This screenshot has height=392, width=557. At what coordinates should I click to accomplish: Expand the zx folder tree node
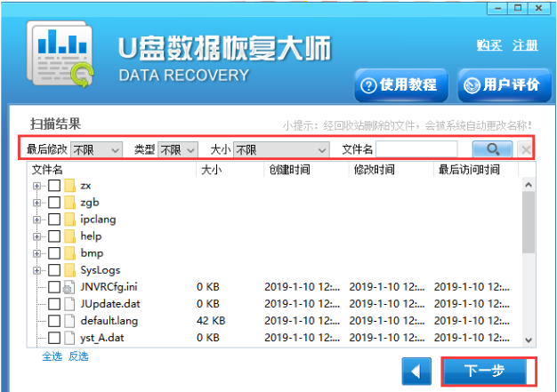[x=36, y=186]
